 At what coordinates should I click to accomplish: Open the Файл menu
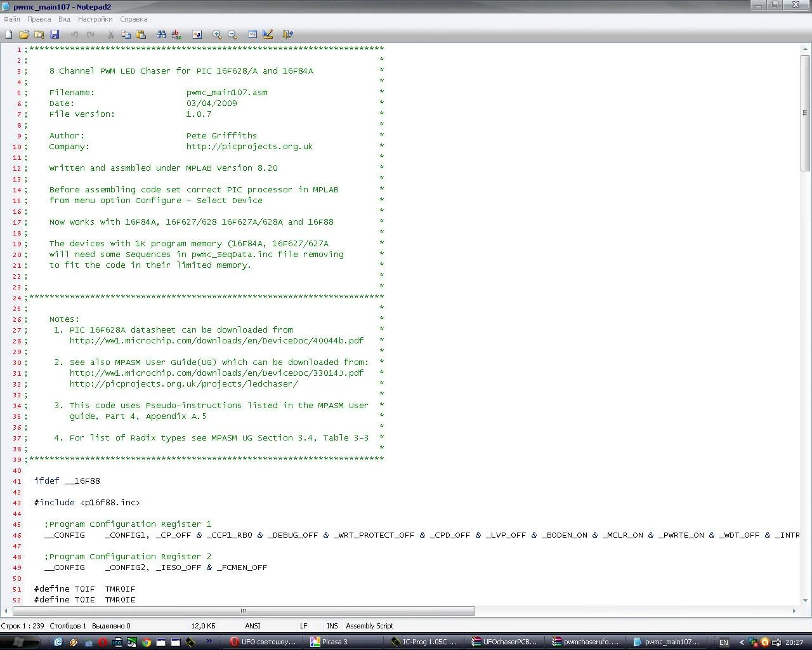[11, 19]
